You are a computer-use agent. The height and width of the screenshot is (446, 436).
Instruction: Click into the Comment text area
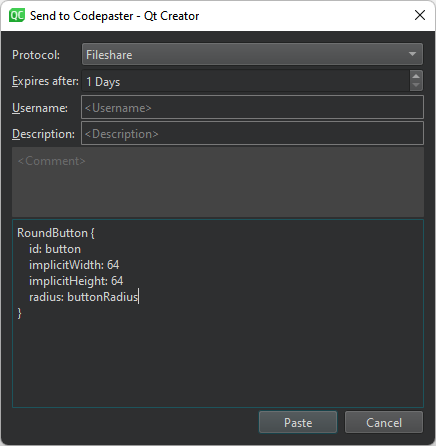218,182
